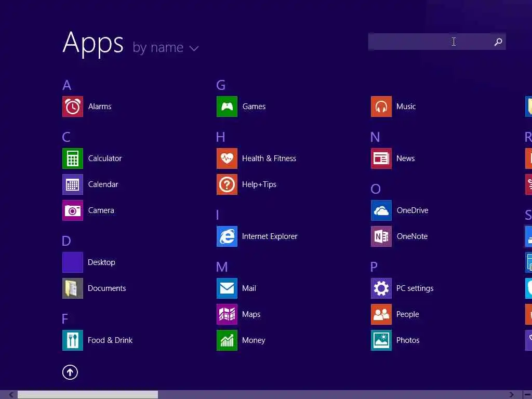Open the PC settings gear icon
This screenshot has width=532, height=399.
coord(381,288)
